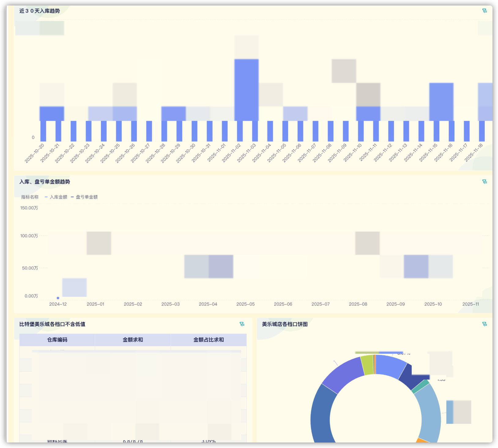Screen dimensions: 498x448
Task: Click the 100.00万 y-axis value
Action: [x=29, y=236]
